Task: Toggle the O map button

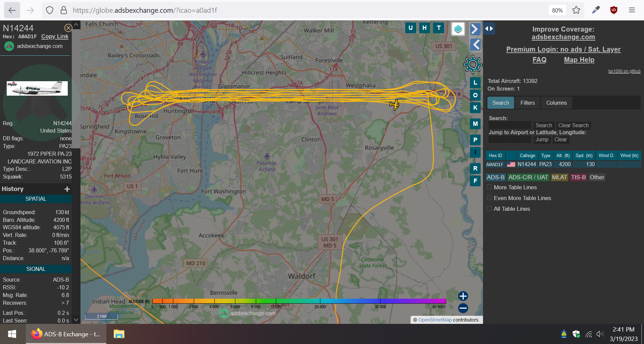Action: click(475, 95)
